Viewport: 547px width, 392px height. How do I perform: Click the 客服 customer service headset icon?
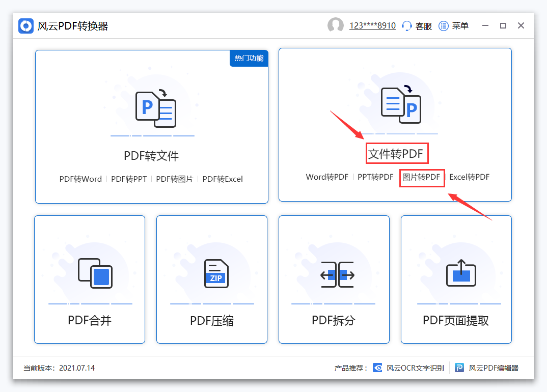click(406, 25)
